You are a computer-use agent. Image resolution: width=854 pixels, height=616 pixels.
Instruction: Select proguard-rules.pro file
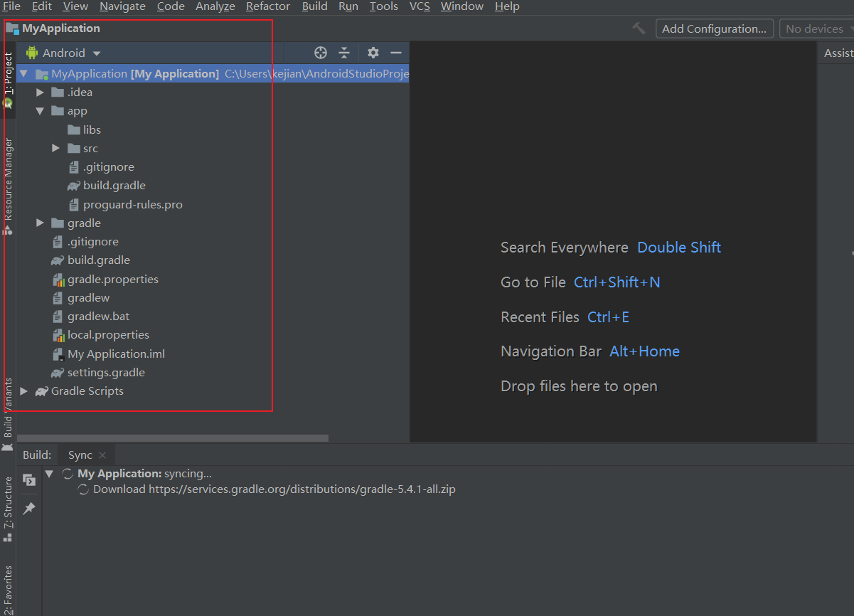click(132, 205)
